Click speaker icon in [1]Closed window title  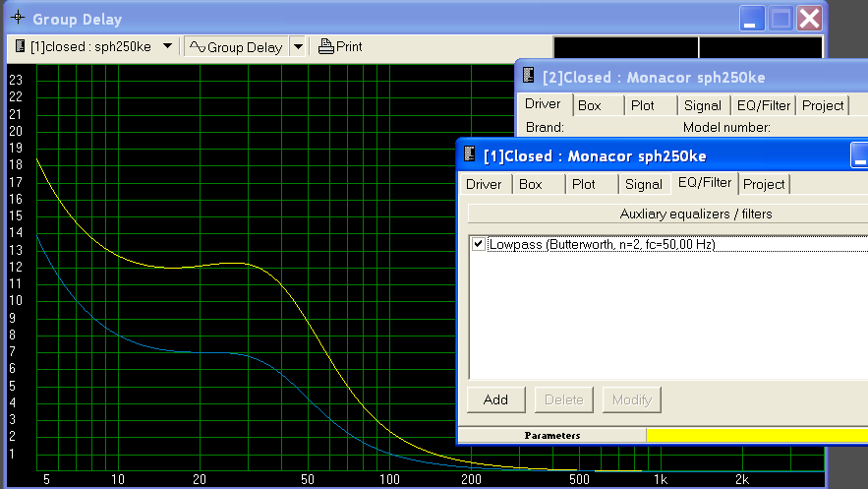tap(470, 153)
